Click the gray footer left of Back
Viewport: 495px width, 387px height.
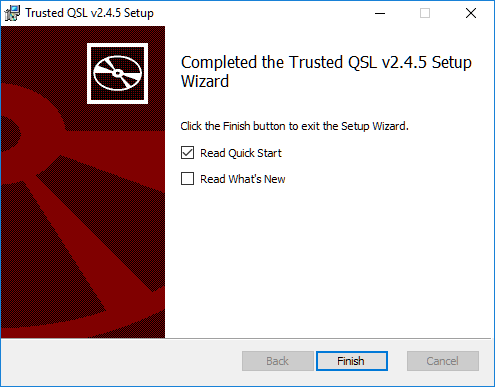120,361
